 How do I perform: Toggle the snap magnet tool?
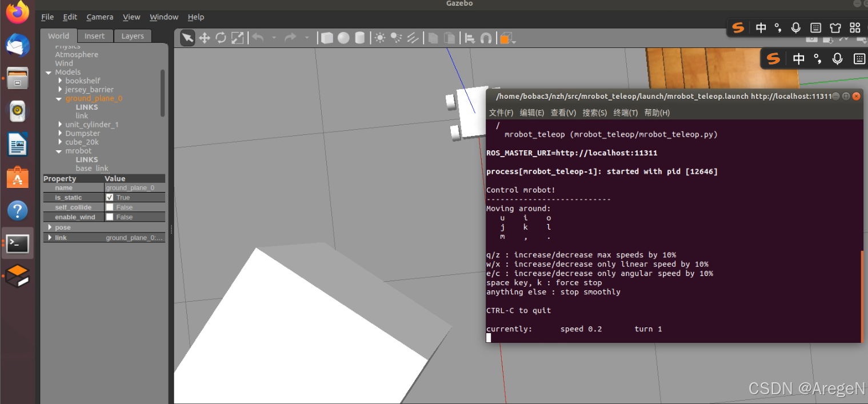point(486,38)
